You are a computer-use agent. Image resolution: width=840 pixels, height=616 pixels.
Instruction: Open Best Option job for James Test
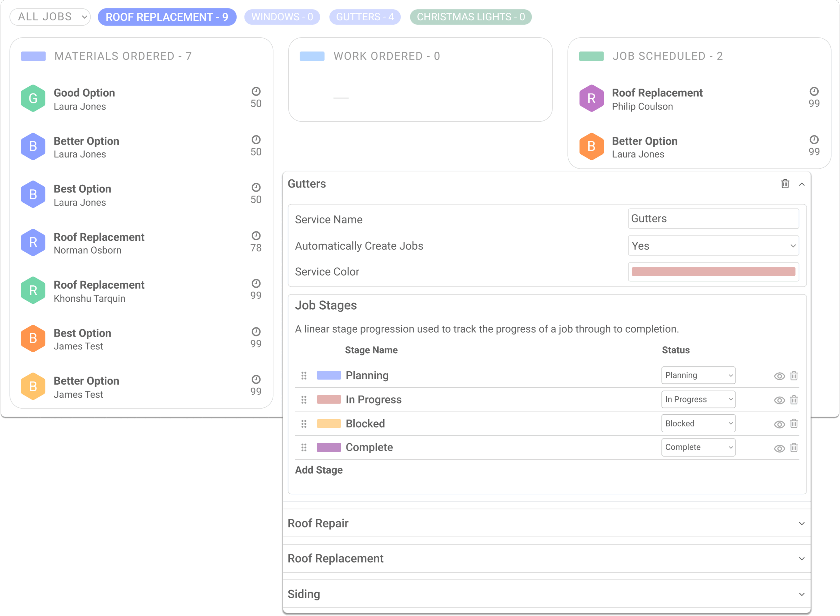pyautogui.click(x=141, y=339)
